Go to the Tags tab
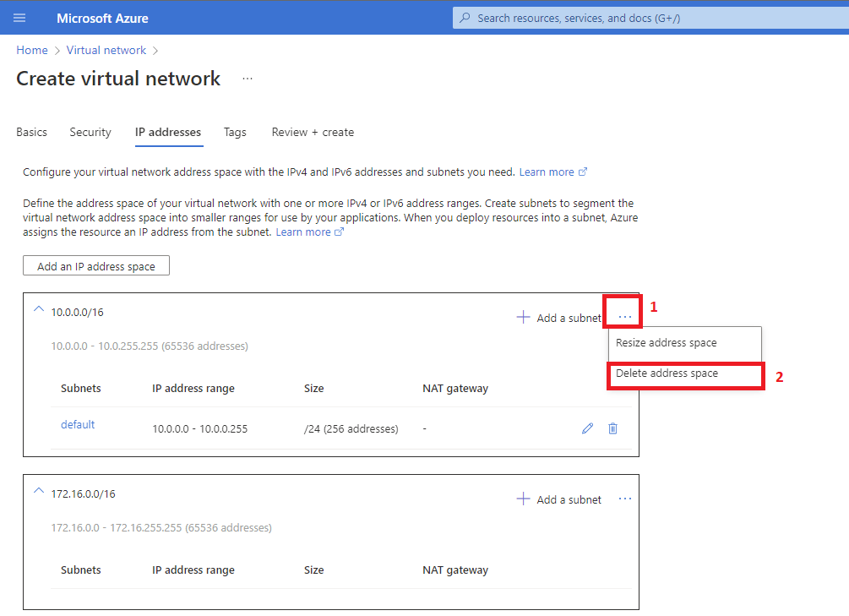 pyautogui.click(x=235, y=132)
